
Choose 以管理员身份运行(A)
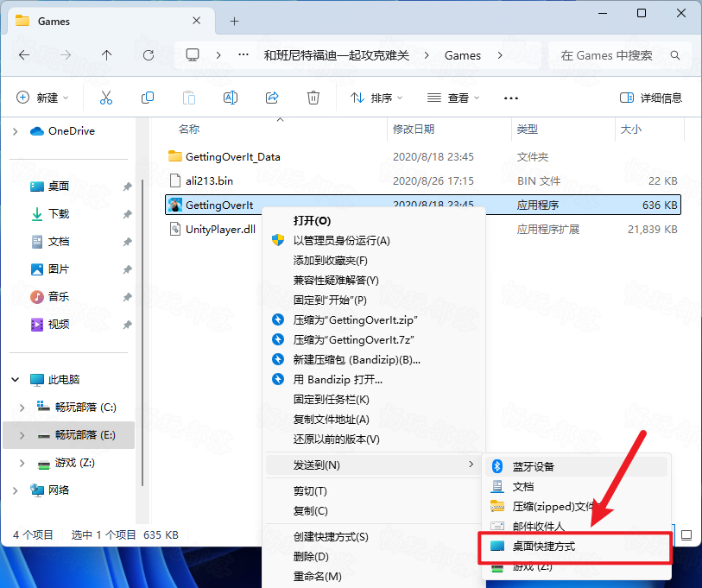(374, 241)
